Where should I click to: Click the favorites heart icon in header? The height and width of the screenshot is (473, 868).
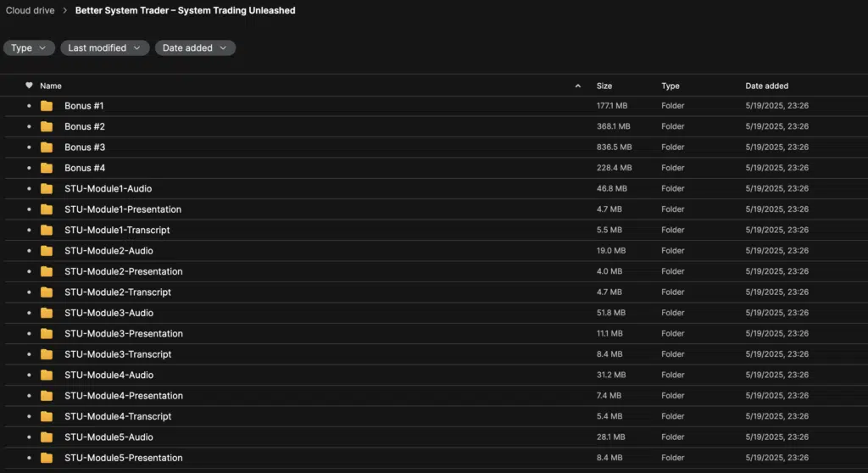click(29, 86)
